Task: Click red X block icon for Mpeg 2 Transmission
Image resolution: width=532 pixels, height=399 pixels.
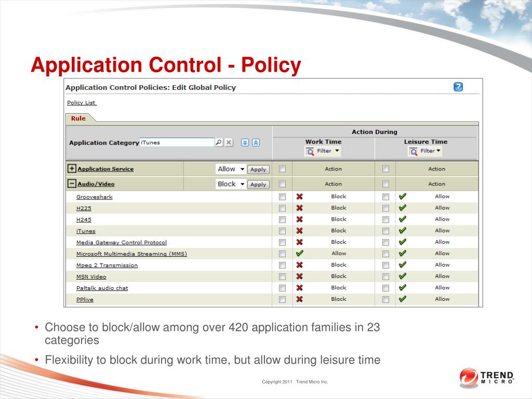Action: (299, 264)
